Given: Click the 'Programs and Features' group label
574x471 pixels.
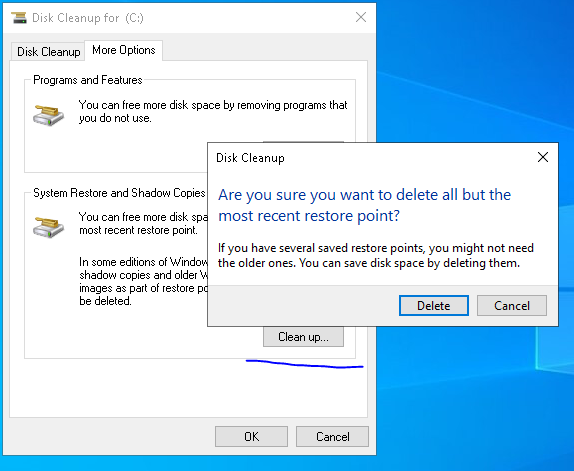Looking at the screenshot, I should pyautogui.click(x=87, y=80).
